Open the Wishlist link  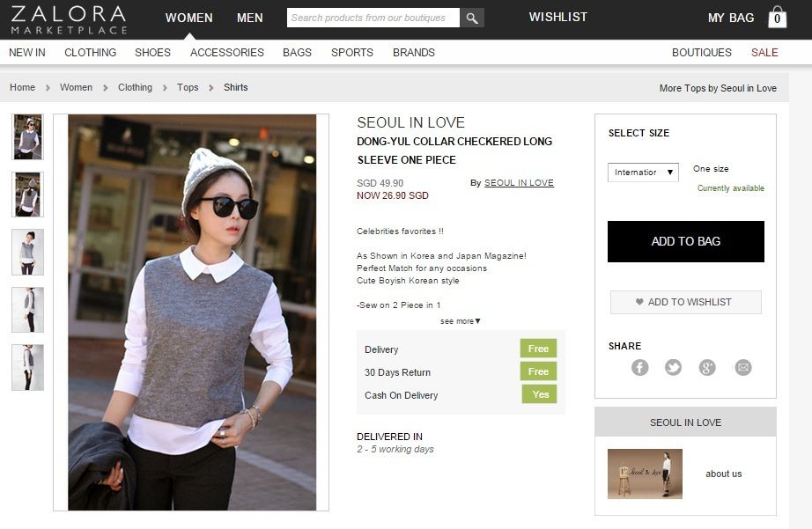coord(558,17)
